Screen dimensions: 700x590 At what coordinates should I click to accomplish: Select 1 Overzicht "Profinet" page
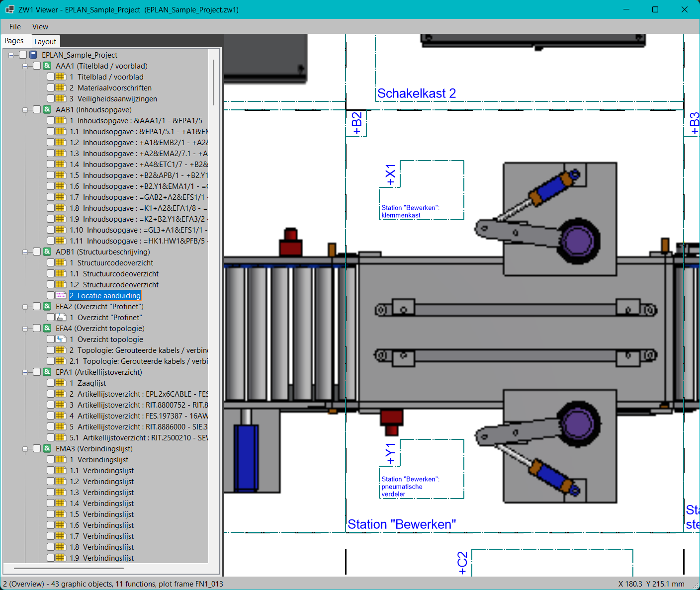coord(106,317)
